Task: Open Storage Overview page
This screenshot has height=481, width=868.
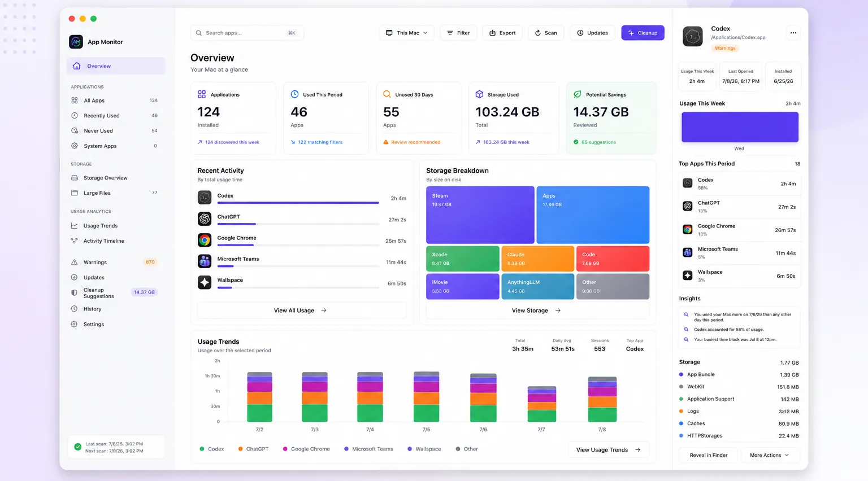Action: [116, 178]
